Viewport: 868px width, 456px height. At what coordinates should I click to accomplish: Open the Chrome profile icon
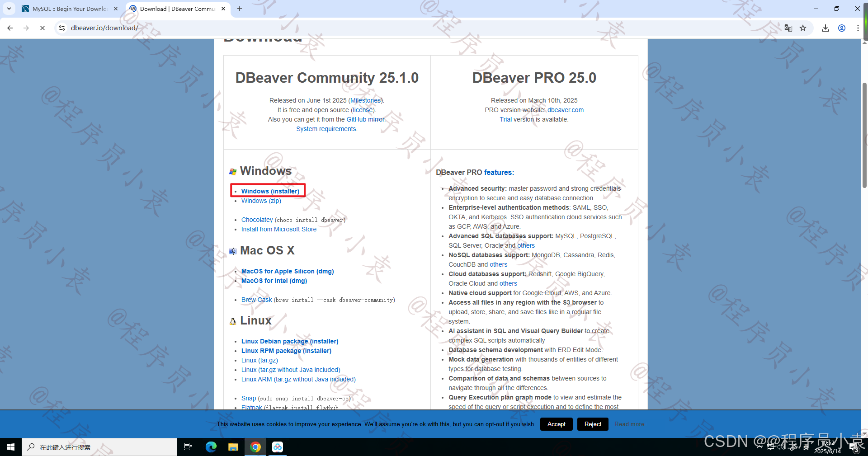(x=842, y=28)
